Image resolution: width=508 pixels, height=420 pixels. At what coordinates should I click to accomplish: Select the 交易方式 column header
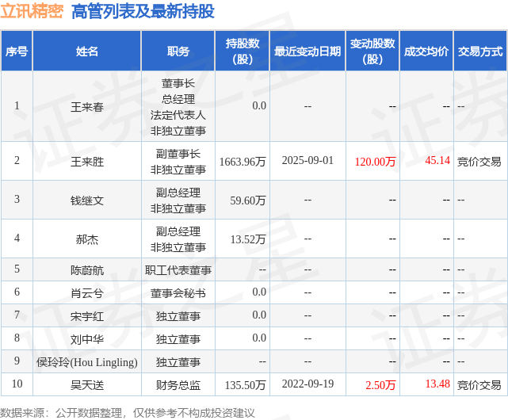(x=480, y=51)
